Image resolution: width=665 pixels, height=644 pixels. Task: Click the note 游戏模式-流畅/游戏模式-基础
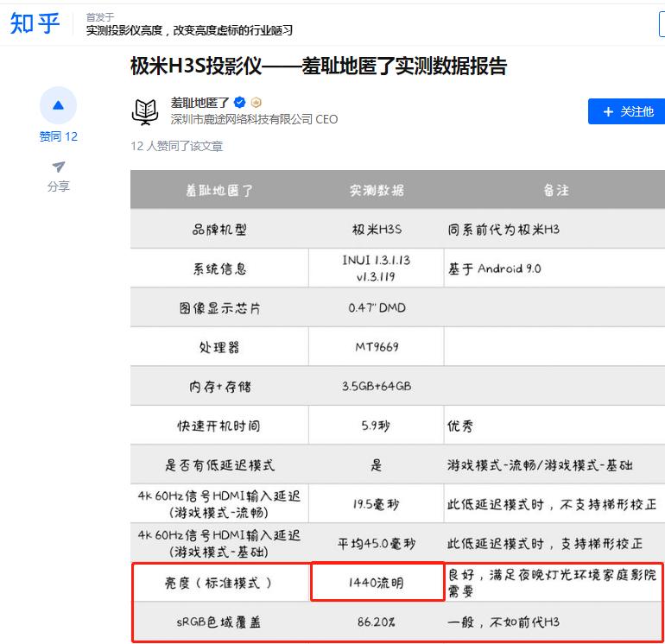pyautogui.click(x=540, y=465)
